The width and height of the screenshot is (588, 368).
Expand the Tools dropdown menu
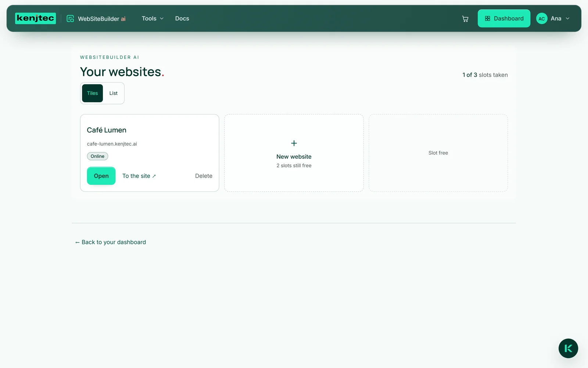click(153, 18)
